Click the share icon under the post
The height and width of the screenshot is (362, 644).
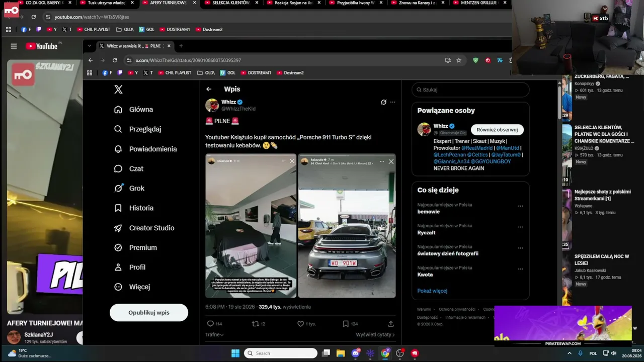pyautogui.click(x=391, y=324)
